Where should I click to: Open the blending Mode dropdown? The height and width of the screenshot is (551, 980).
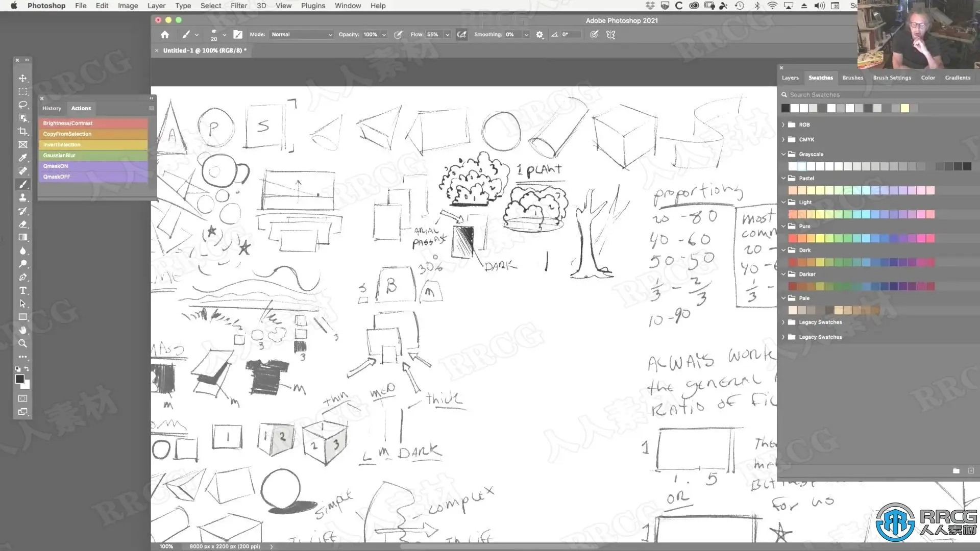301,34
